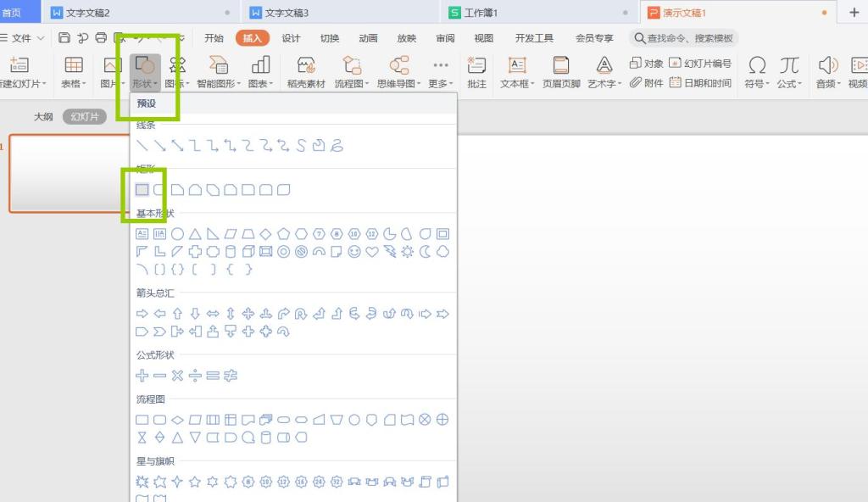Attach a file with 附件 button
The height and width of the screenshot is (502, 868).
pyautogui.click(x=647, y=82)
